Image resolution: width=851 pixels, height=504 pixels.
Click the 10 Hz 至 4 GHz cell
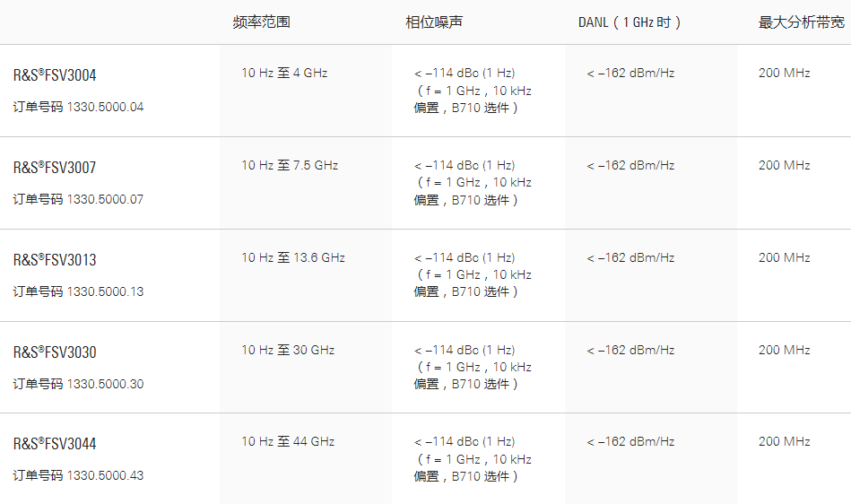284,73
